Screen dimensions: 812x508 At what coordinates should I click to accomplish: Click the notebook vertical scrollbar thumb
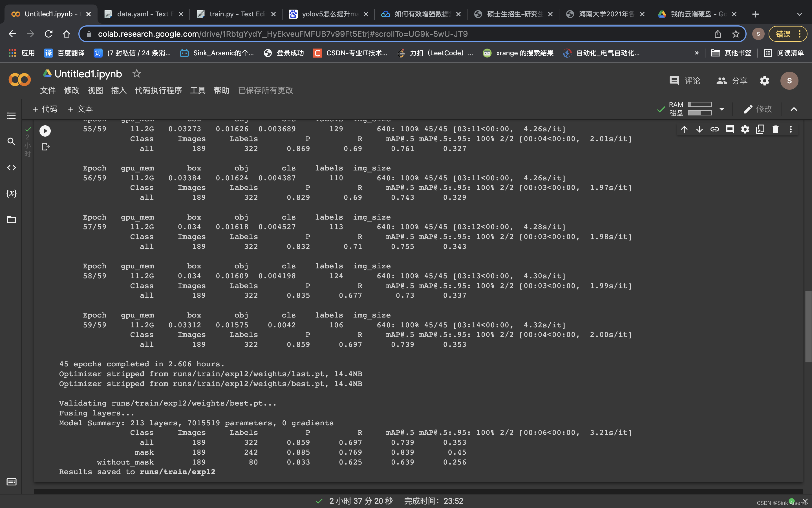(x=808, y=327)
